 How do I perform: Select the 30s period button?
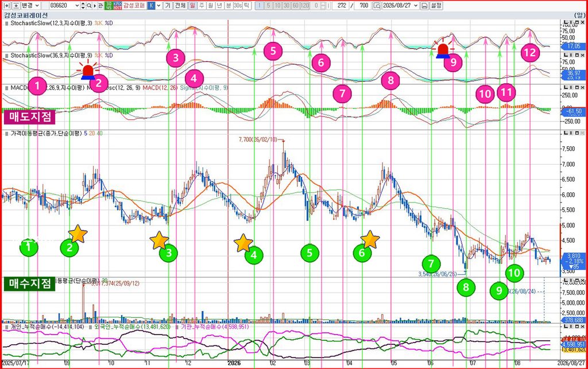pos(238,6)
